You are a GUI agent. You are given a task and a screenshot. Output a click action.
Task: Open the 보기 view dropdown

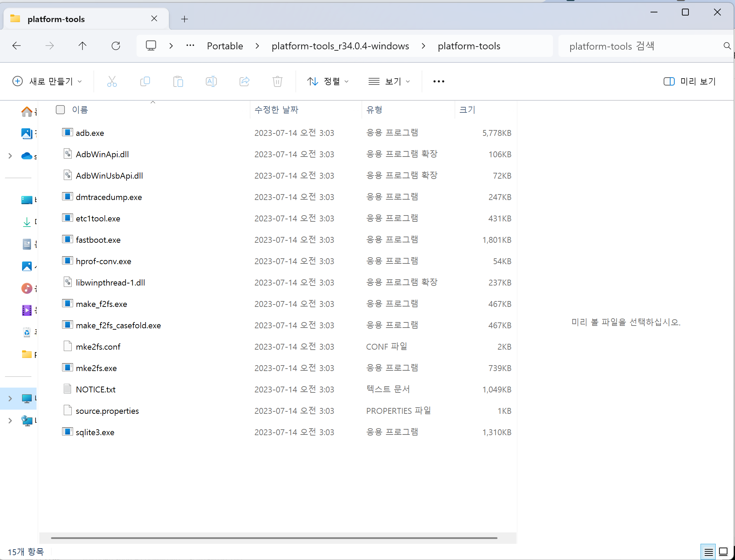(x=389, y=81)
